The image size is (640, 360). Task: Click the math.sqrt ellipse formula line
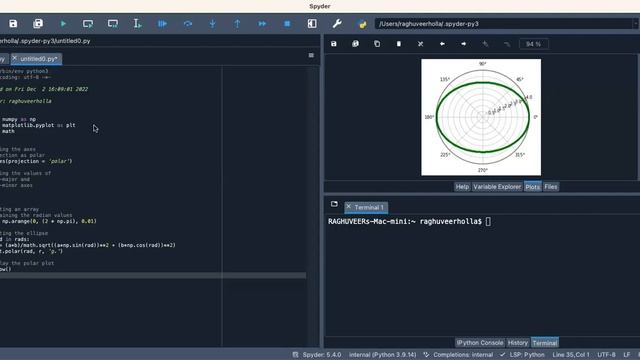click(x=88, y=245)
